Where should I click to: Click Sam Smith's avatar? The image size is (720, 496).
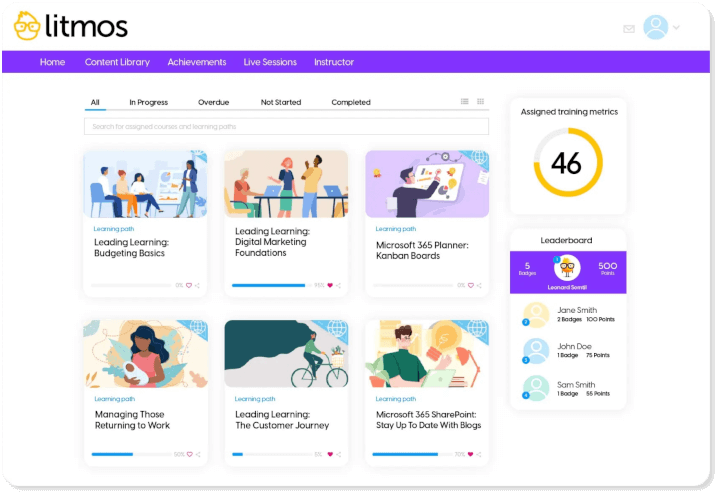point(536,388)
